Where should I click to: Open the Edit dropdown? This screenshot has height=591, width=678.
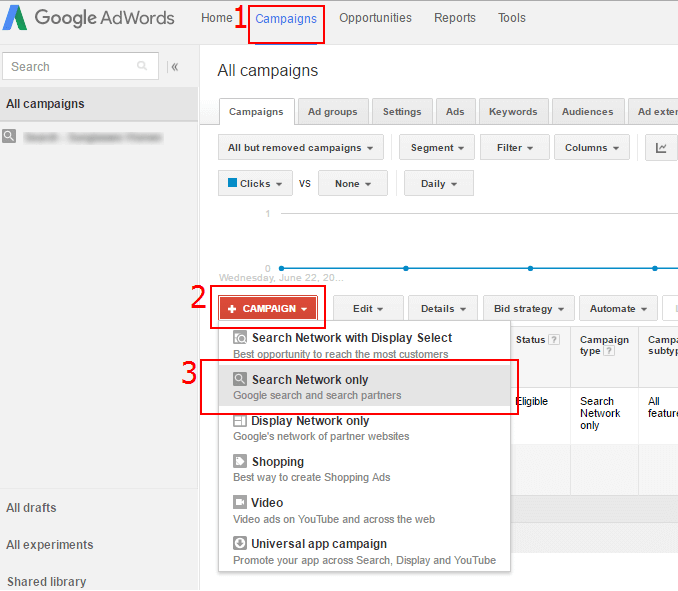point(368,308)
